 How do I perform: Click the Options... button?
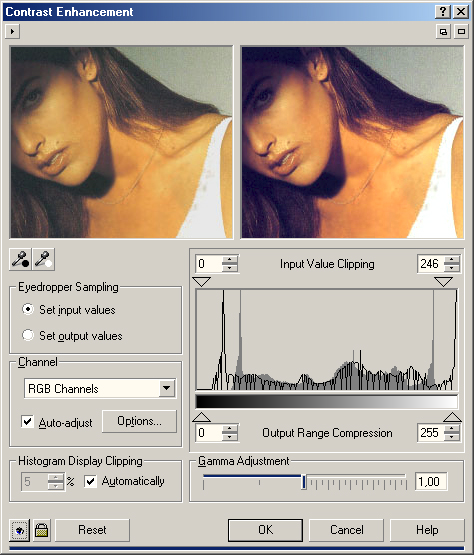139,421
